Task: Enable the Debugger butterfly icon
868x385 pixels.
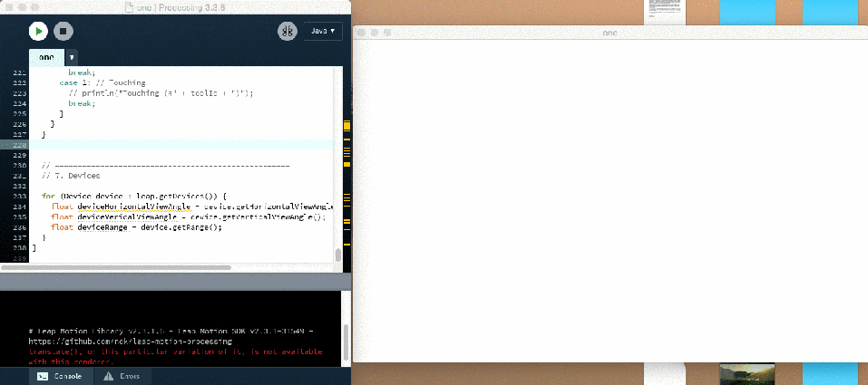Action: (288, 31)
